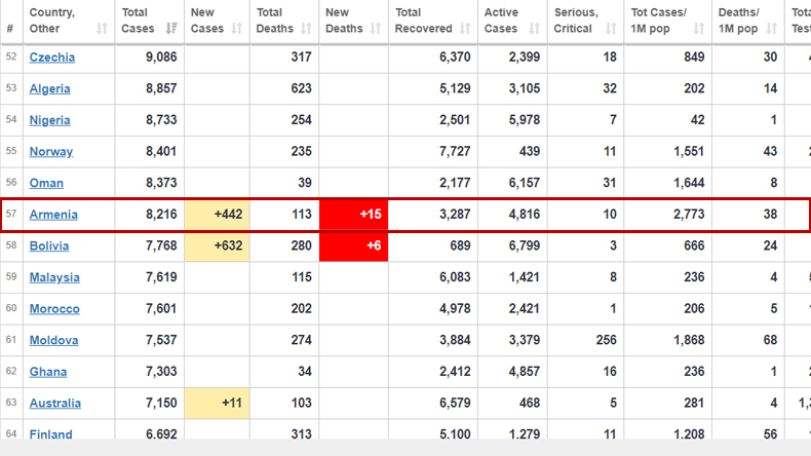Open the Ghana country link
This screenshot has height=456, width=811.
pyautogui.click(x=48, y=372)
